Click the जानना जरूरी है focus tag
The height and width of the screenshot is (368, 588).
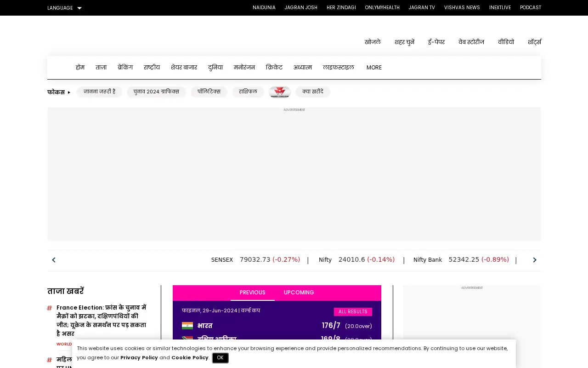pyautogui.click(x=99, y=92)
